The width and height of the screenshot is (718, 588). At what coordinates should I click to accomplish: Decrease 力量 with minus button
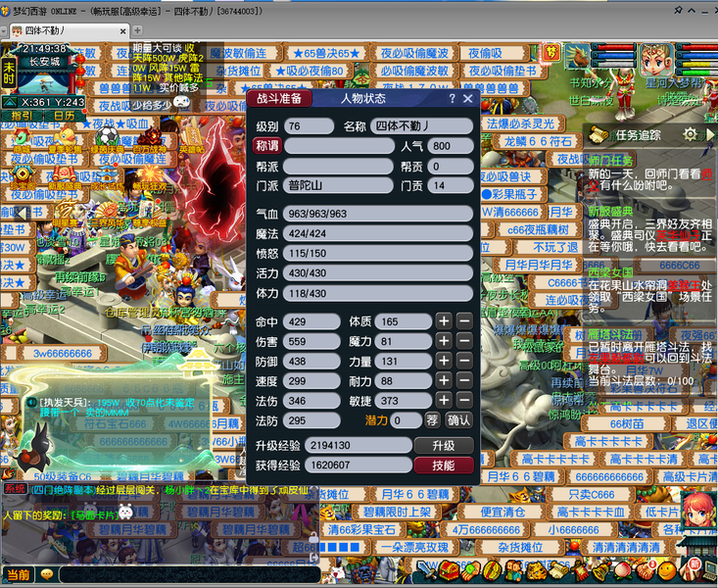(x=464, y=361)
